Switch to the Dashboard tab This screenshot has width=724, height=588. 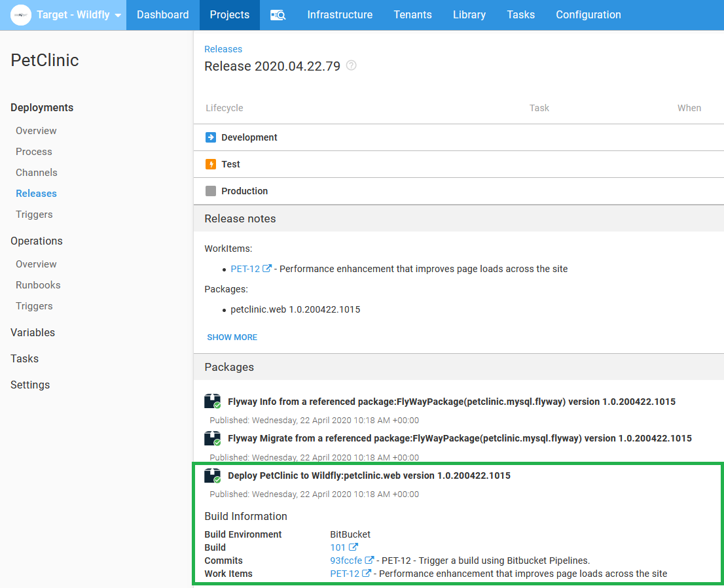click(x=162, y=14)
